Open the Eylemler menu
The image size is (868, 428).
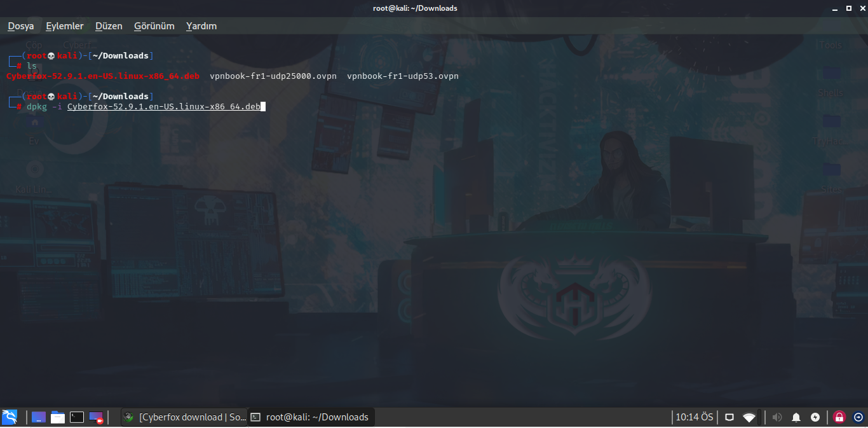pos(65,26)
